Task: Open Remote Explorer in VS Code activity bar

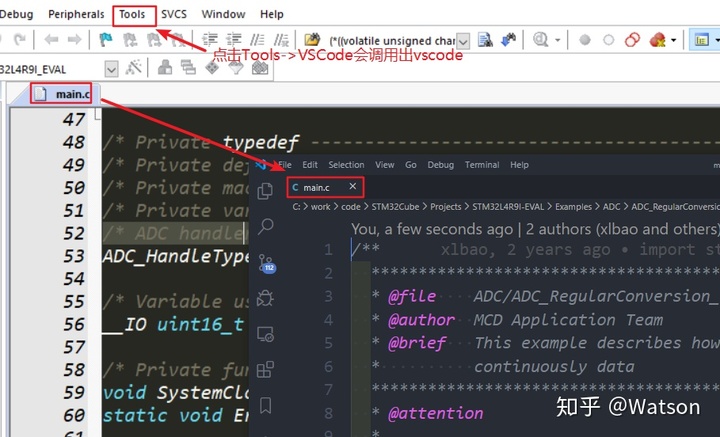Action: (x=265, y=334)
